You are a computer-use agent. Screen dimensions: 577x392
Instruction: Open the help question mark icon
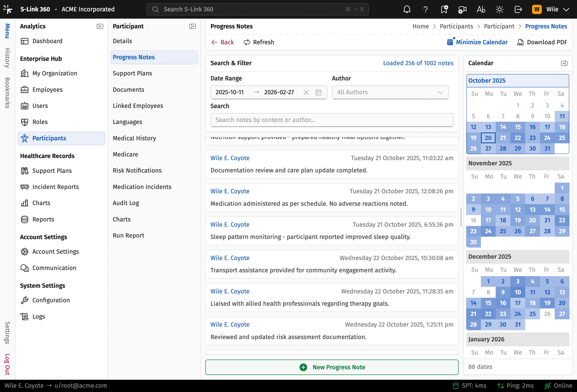click(x=425, y=9)
